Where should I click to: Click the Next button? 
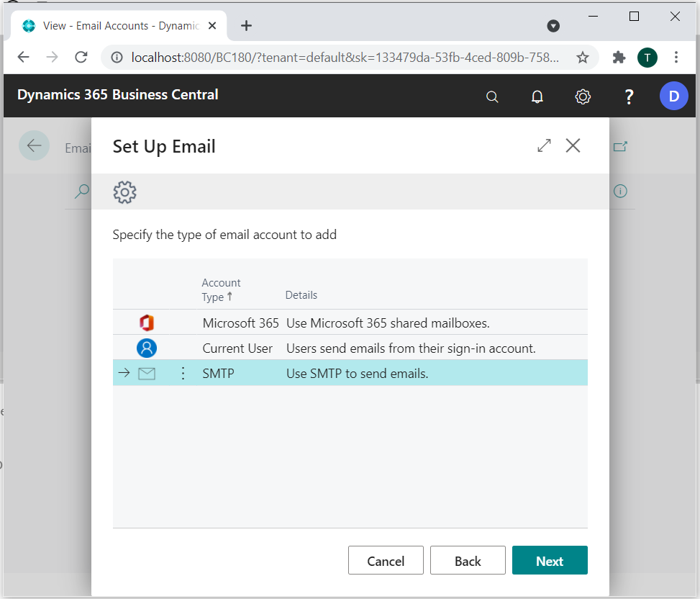pos(550,560)
